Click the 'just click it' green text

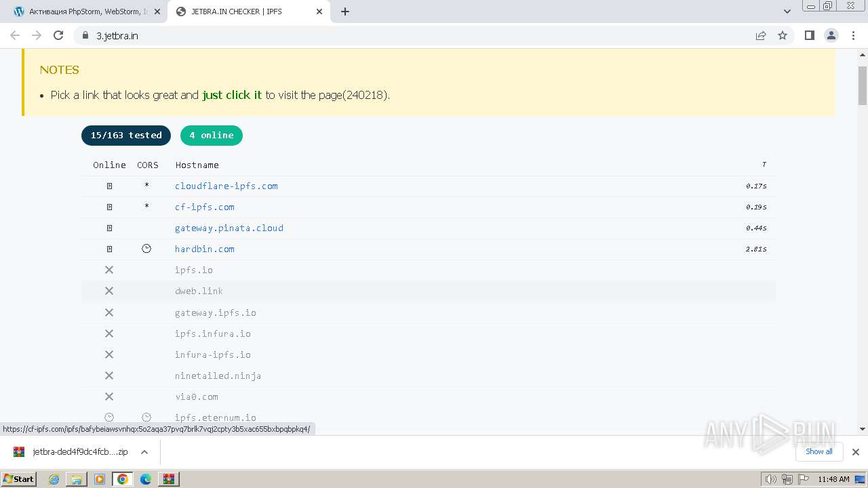coord(232,95)
